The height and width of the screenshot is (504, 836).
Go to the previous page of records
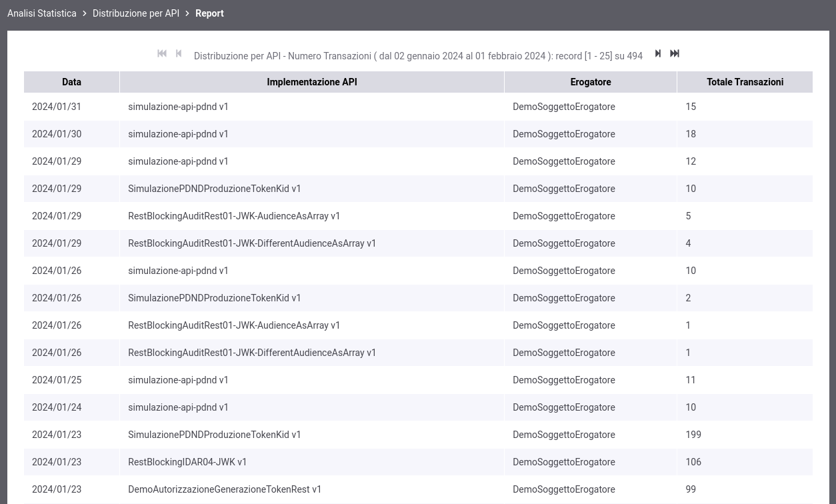click(179, 53)
